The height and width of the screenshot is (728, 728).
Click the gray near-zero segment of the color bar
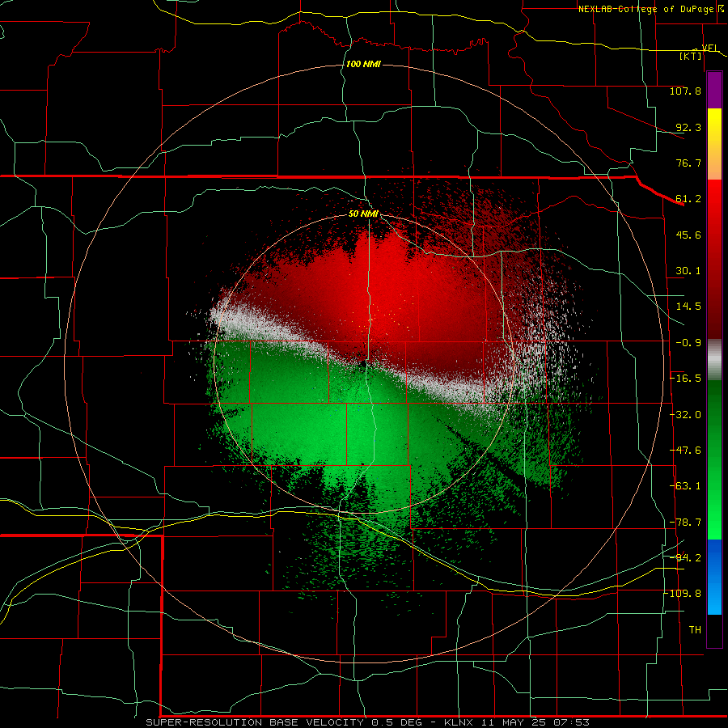[714, 360]
